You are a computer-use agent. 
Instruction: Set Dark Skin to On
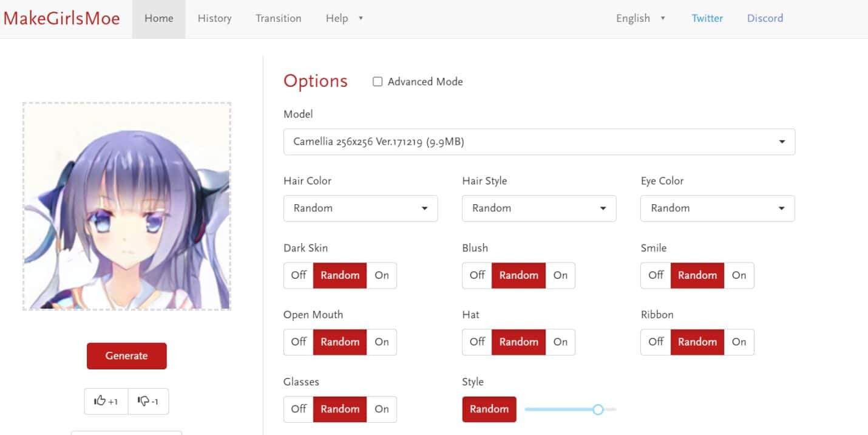[382, 275]
